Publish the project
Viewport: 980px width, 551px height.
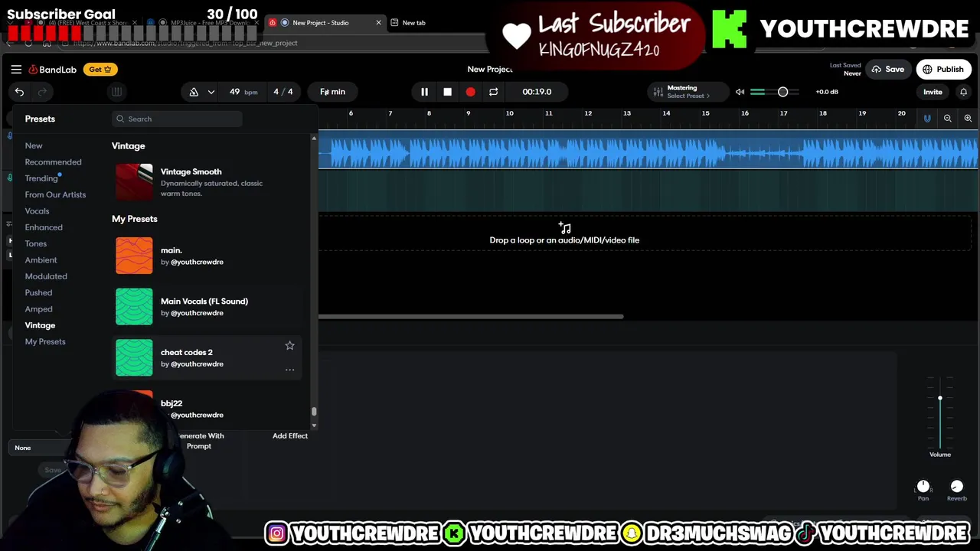click(x=943, y=70)
